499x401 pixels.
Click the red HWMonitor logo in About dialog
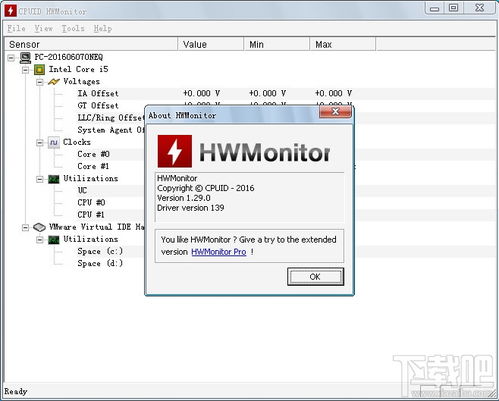click(175, 151)
